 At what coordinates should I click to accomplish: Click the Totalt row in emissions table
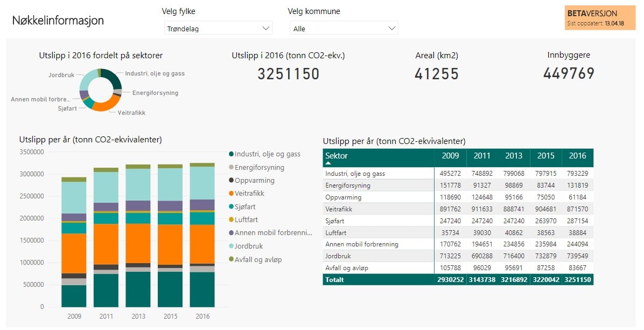(458, 280)
